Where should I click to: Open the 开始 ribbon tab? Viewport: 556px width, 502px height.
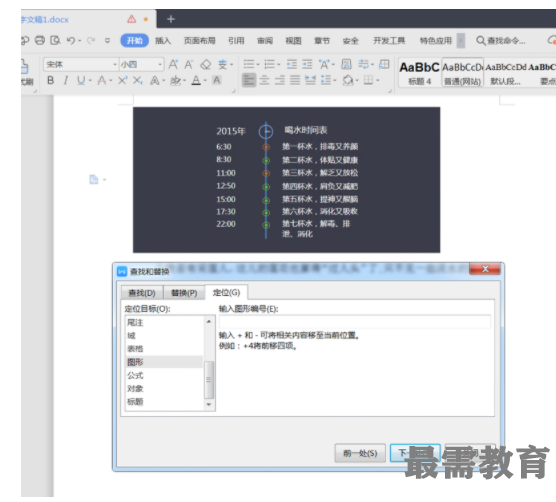[134, 40]
